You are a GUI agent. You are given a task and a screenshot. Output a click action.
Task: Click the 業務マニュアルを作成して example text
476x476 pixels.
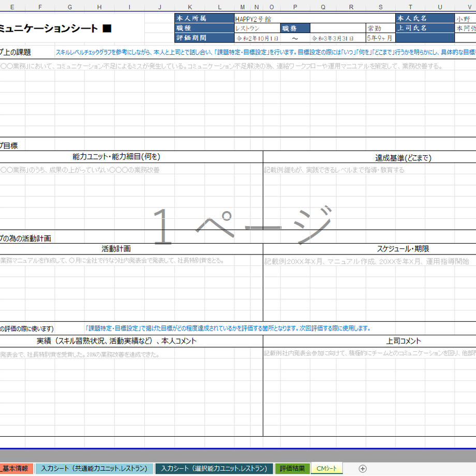coord(112,260)
